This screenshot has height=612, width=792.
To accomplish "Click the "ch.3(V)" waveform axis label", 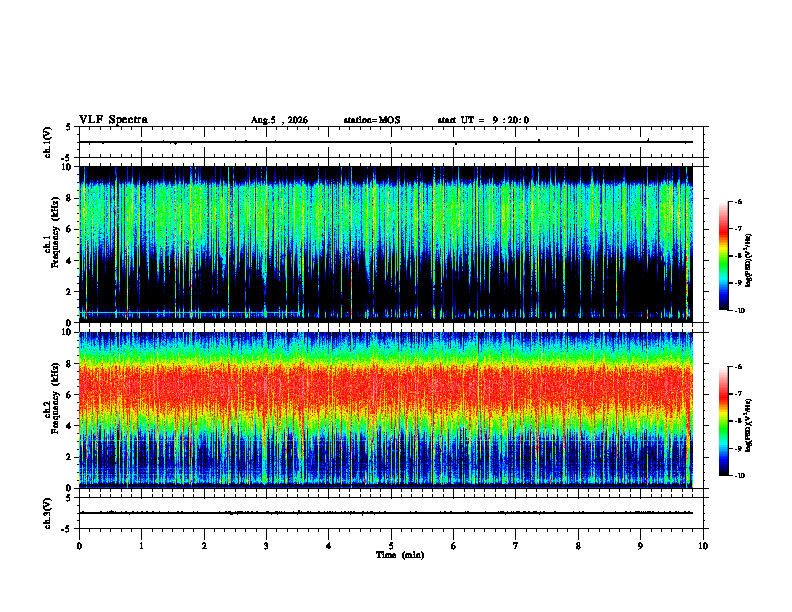I will (48, 513).
